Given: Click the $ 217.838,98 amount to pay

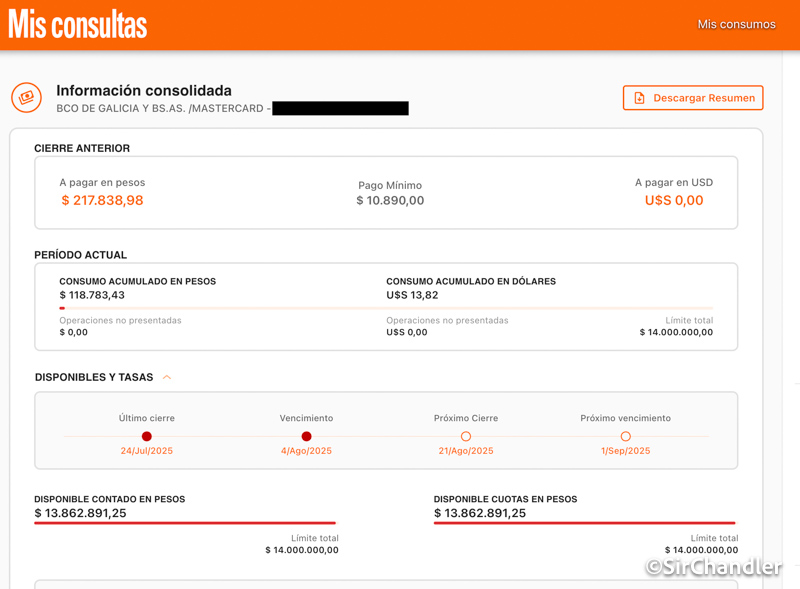Looking at the screenshot, I should tap(102, 200).
